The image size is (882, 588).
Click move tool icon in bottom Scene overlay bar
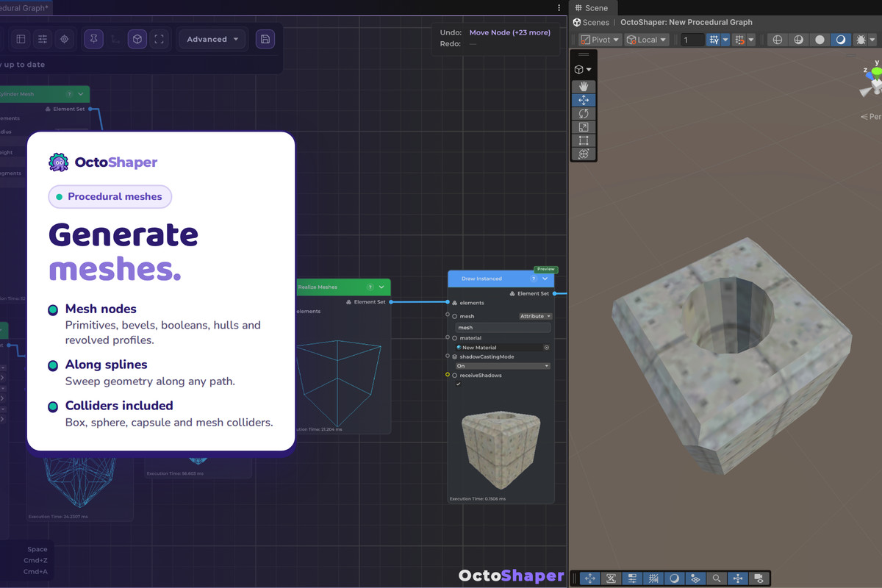[x=589, y=578]
